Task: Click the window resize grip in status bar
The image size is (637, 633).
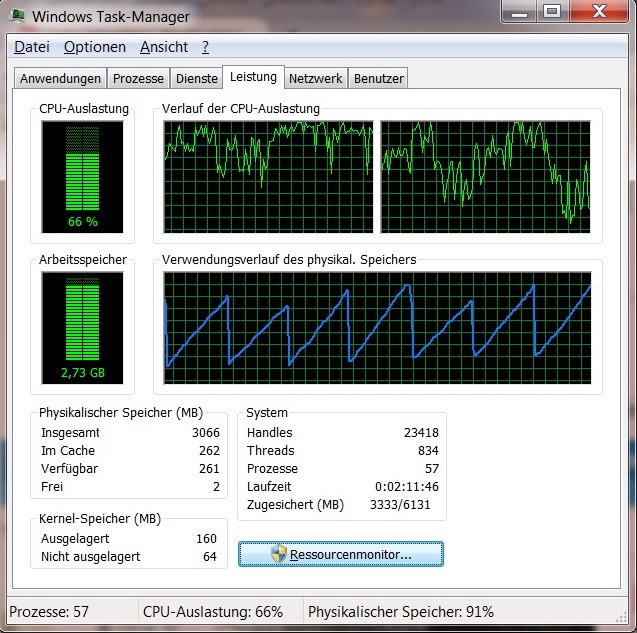Action: [621, 617]
